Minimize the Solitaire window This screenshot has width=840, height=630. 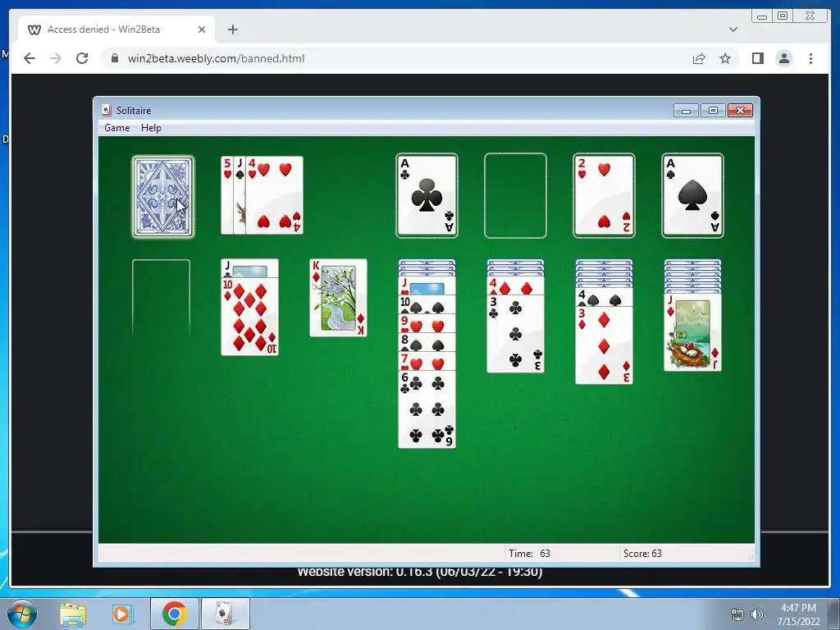pos(686,111)
